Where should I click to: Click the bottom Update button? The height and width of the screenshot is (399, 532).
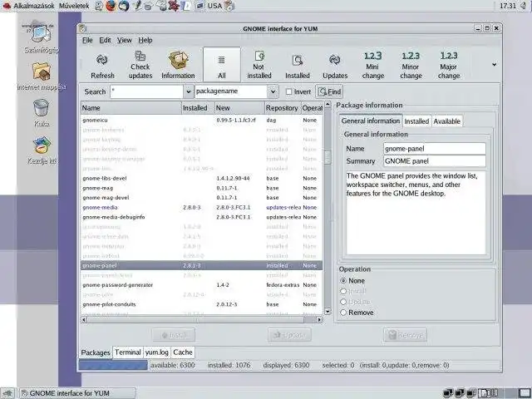pos(289,335)
